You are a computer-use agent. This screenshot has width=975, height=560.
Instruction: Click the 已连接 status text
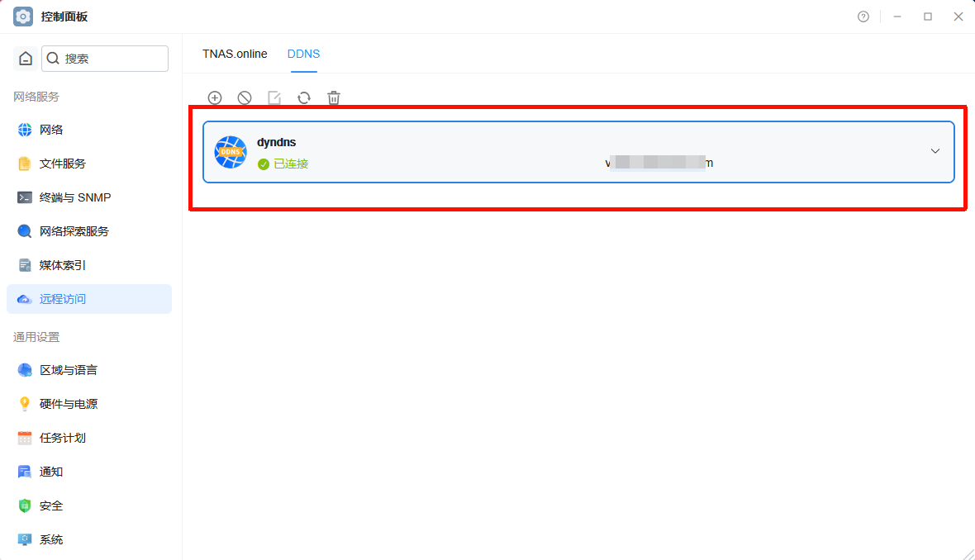coord(291,164)
